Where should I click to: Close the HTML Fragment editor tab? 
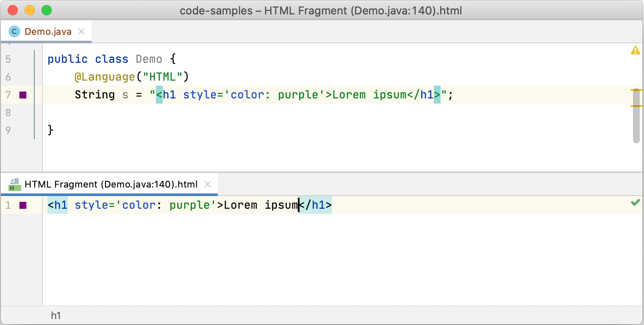coord(207,184)
